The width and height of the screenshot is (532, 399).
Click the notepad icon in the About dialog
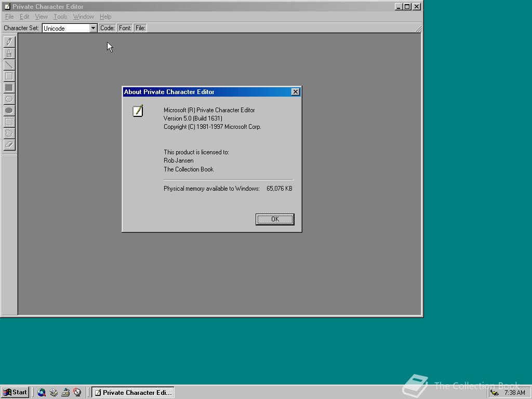pyautogui.click(x=138, y=111)
